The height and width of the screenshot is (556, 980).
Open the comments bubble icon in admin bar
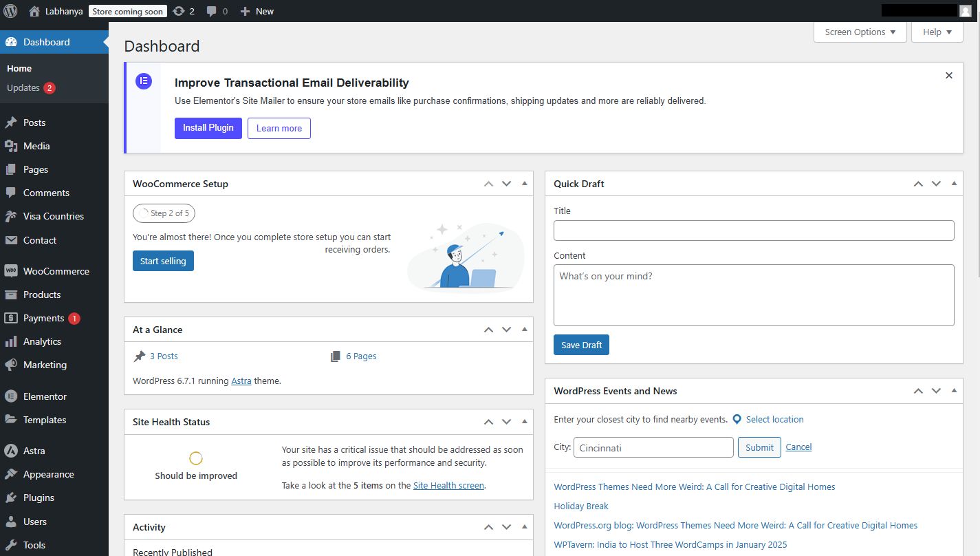[x=212, y=11]
